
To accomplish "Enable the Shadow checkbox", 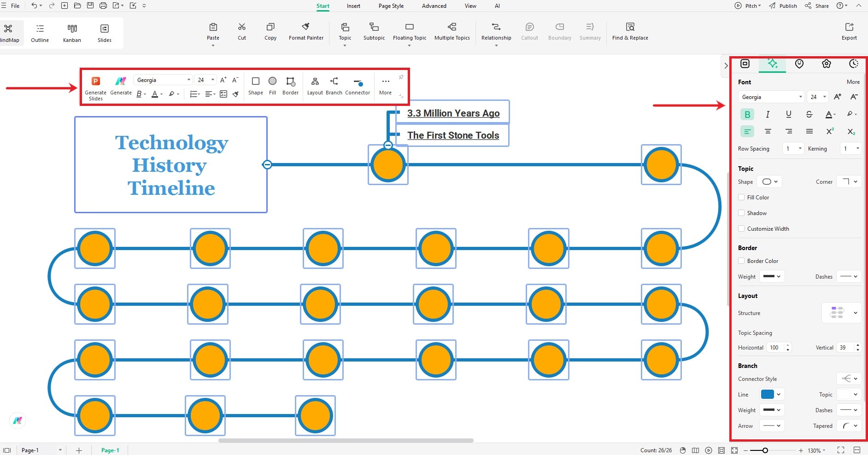I will pyautogui.click(x=741, y=213).
